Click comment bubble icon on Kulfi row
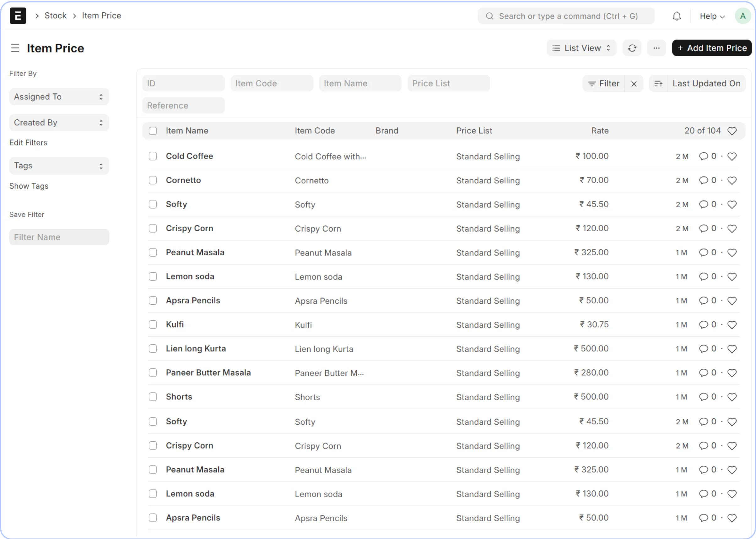Viewport: 756px width, 539px height. pos(703,324)
